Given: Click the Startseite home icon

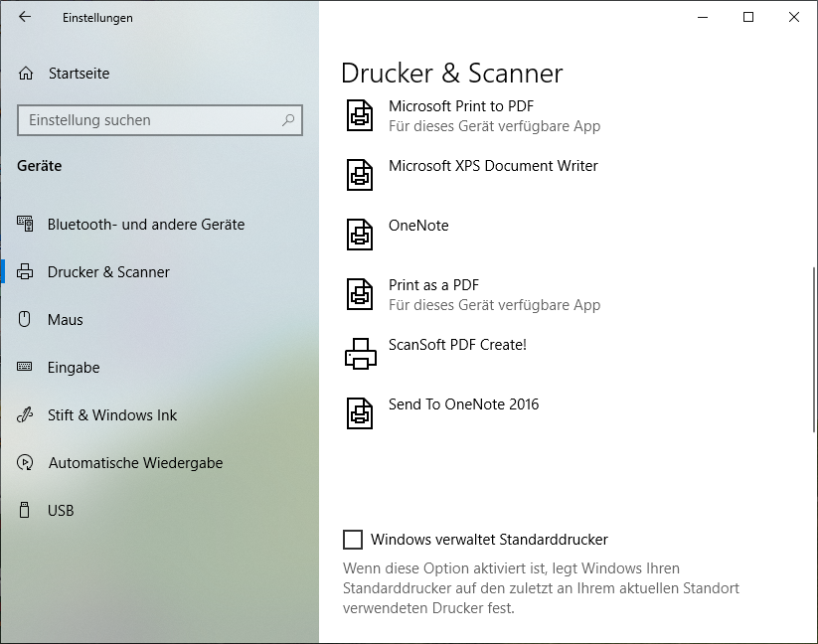Looking at the screenshot, I should [26, 74].
